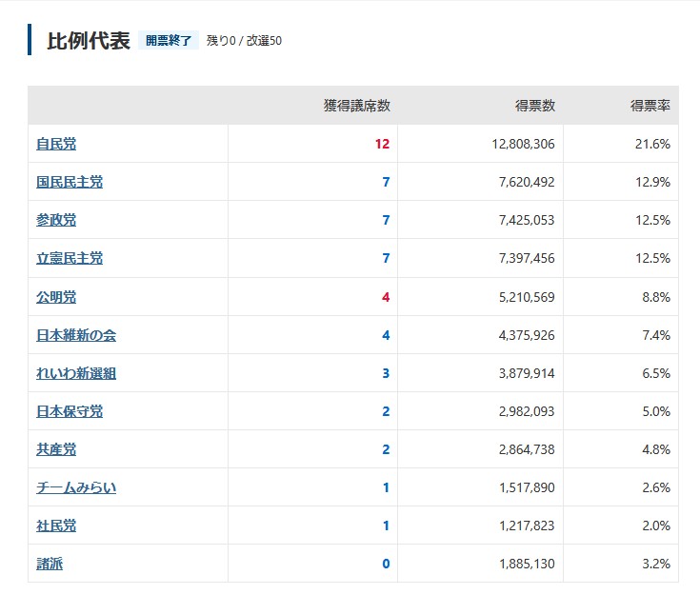Click the 獲得議席数 column header
The image size is (700, 595).
click(356, 106)
